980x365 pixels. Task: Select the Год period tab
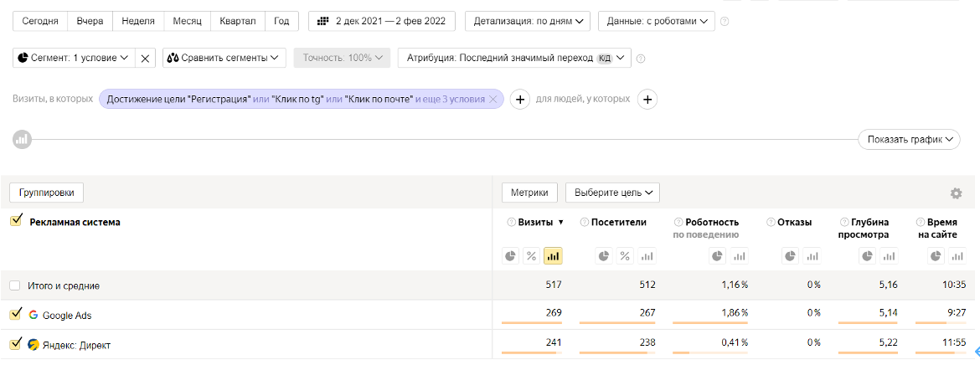(x=282, y=21)
